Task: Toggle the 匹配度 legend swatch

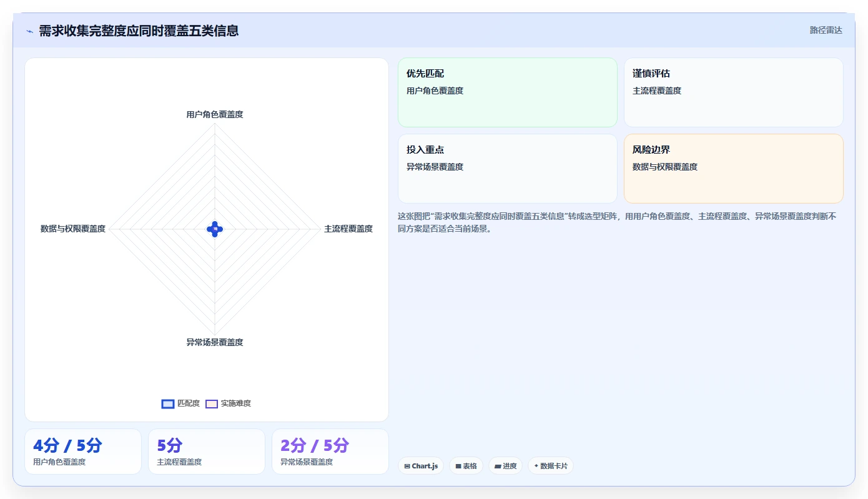Action: 168,403
